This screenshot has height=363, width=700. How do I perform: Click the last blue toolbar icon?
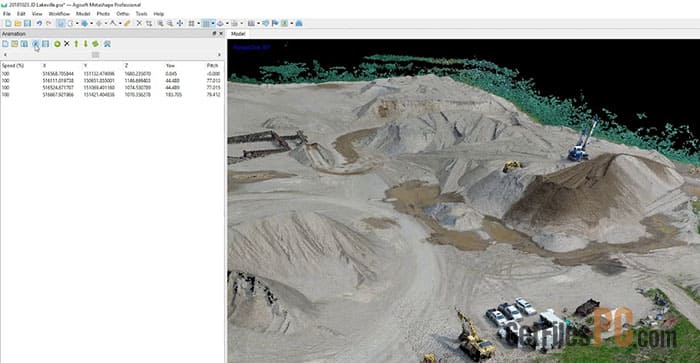[x=299, y=23]
